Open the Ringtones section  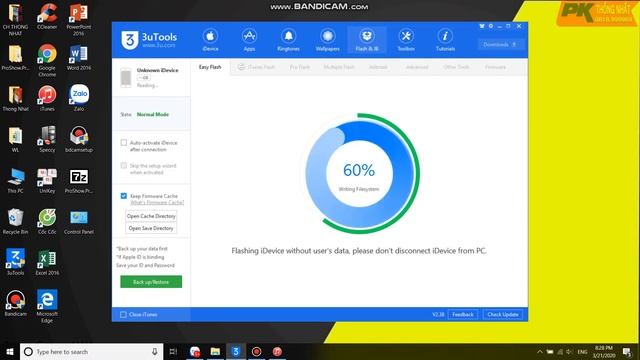click(288, 40)
